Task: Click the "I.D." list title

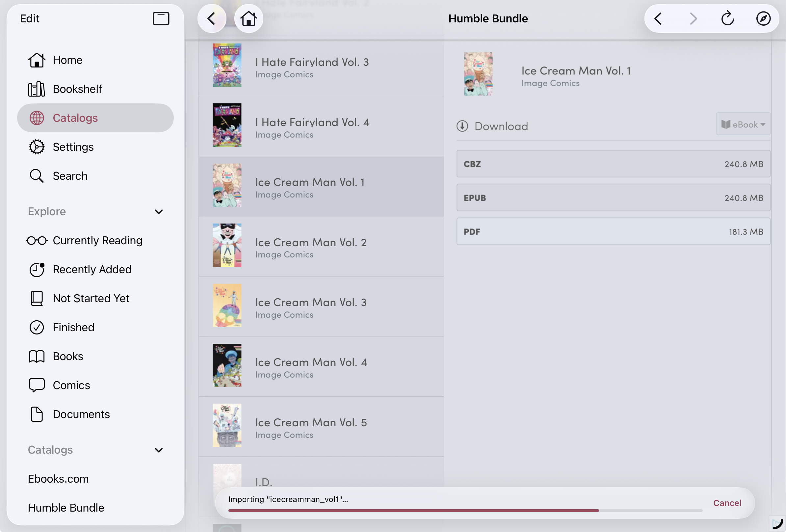Action: 263,482
